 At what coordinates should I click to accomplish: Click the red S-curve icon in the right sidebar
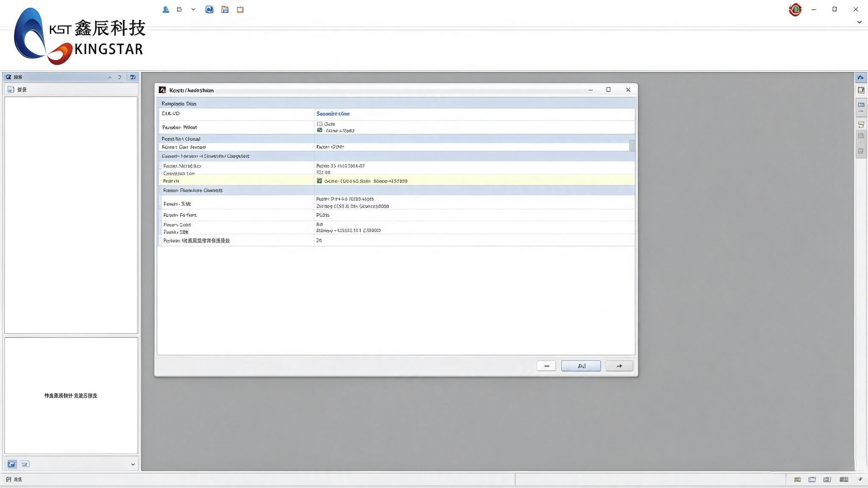click(x=861, y=125)
